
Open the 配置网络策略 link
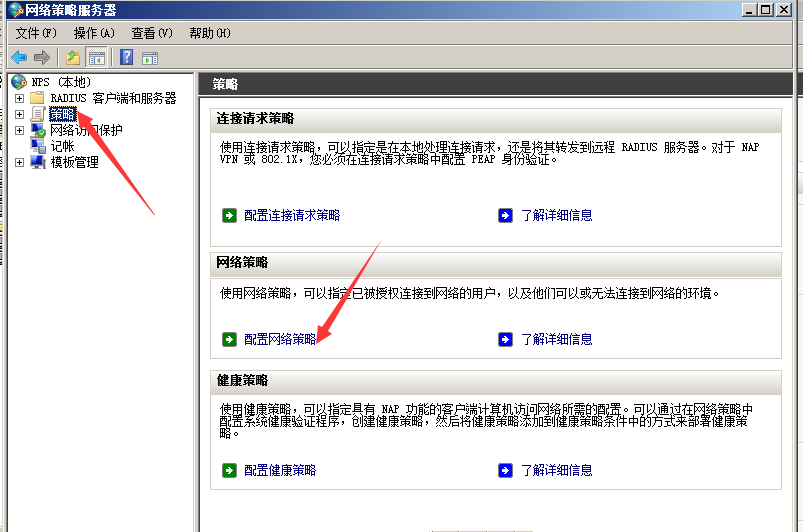280,339
